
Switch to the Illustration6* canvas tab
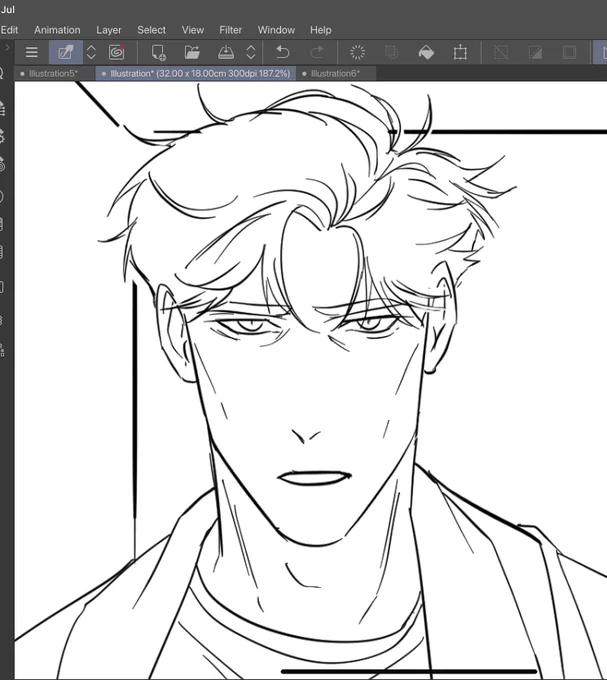coord(336,73)
